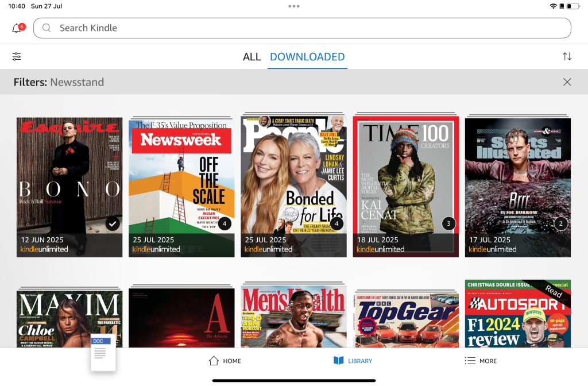Tap the iPad home indicator bar
This screenshot has height=386, width=588.
294,381
